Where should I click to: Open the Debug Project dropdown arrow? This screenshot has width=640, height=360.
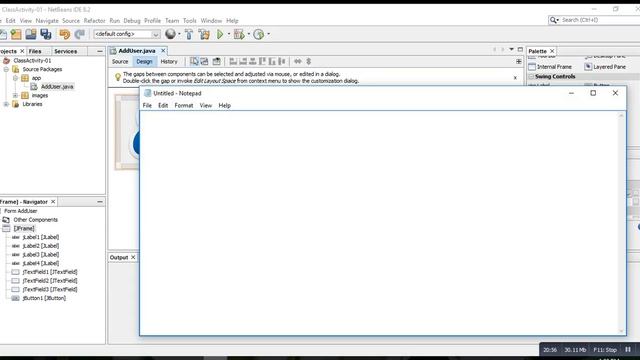coord(249,34)
